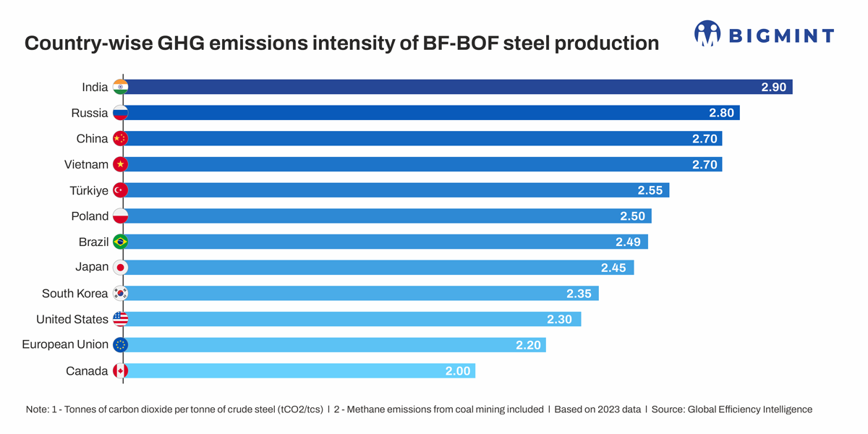Click the Brazil flag icon
This screenshot has width=868, height=434.
pyautogui.click(x=121, y=242)
